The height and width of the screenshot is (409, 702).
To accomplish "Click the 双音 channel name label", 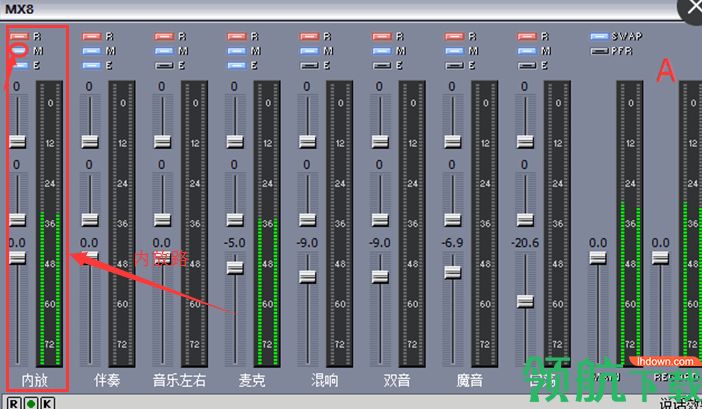I will coord(397,380).
